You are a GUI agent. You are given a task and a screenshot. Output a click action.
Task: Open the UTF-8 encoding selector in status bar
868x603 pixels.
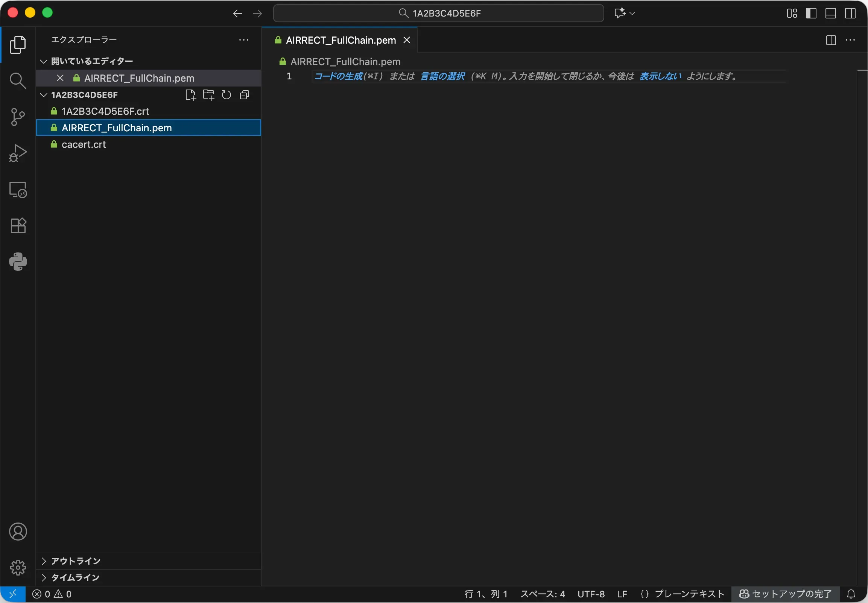tap(591, 594)
